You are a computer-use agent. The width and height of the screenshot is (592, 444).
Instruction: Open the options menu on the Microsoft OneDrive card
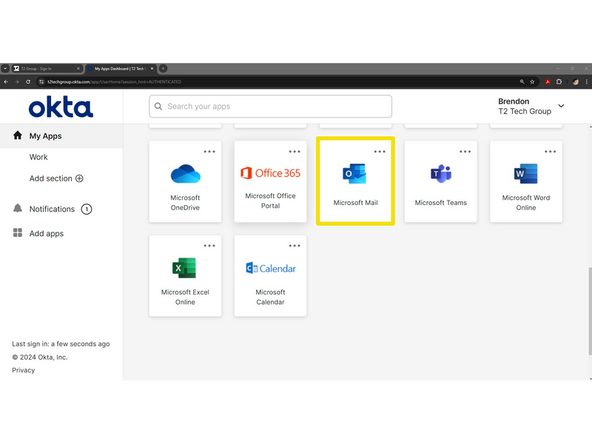pyautogui.click(x=210, y=151)
